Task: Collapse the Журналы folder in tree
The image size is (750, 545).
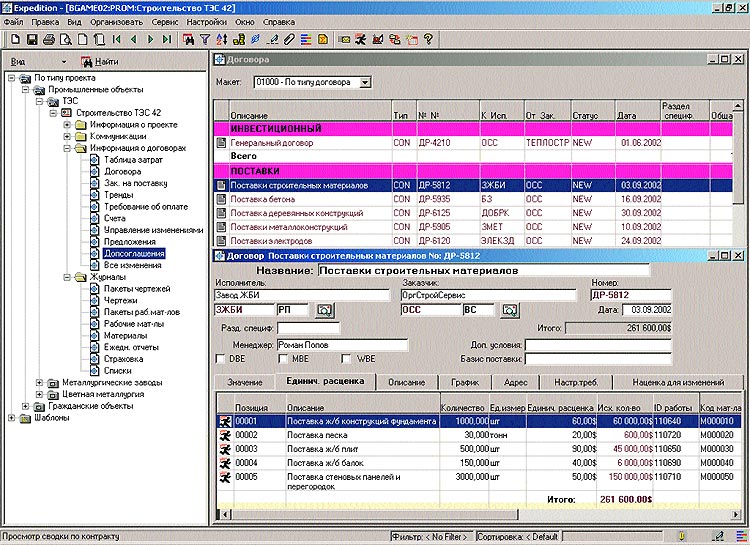Action: point(67,277)
